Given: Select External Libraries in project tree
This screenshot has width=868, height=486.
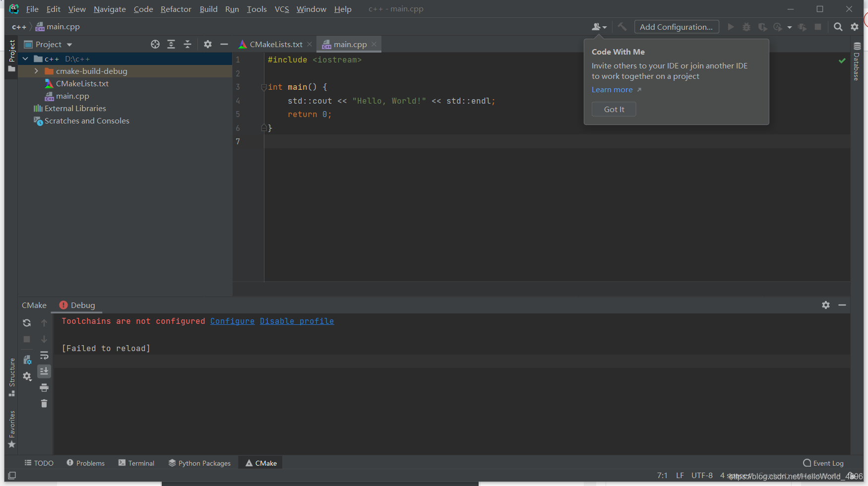Looking at the screenshot, I should pos(75,108).
